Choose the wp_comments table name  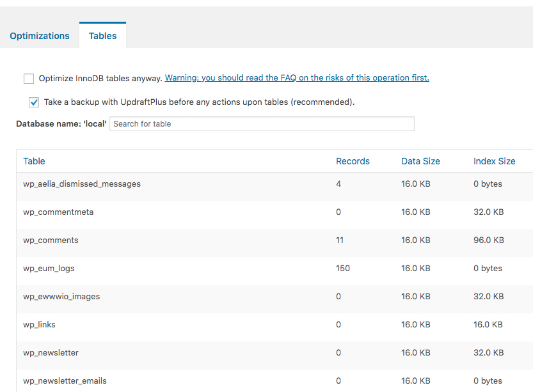51,240
